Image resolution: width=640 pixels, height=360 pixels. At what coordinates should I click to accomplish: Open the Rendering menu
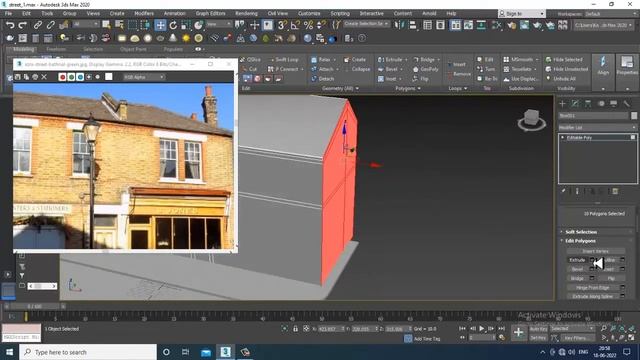(x=246, y=13)
